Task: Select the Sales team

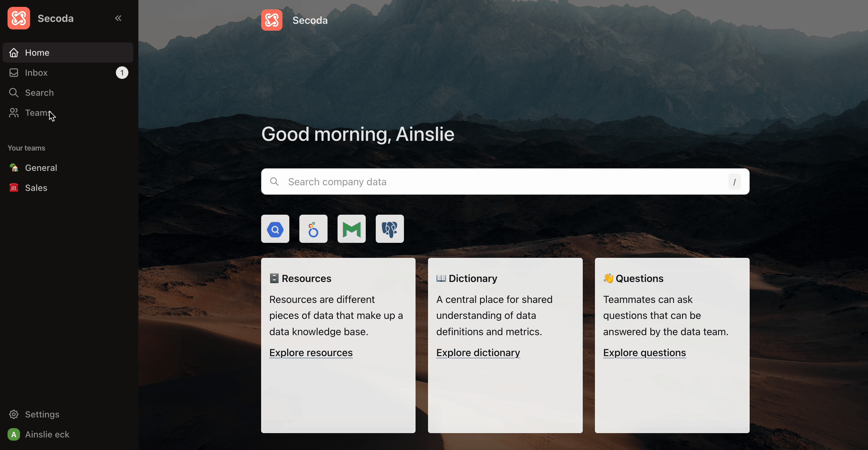Action: [x=68, y=188]
